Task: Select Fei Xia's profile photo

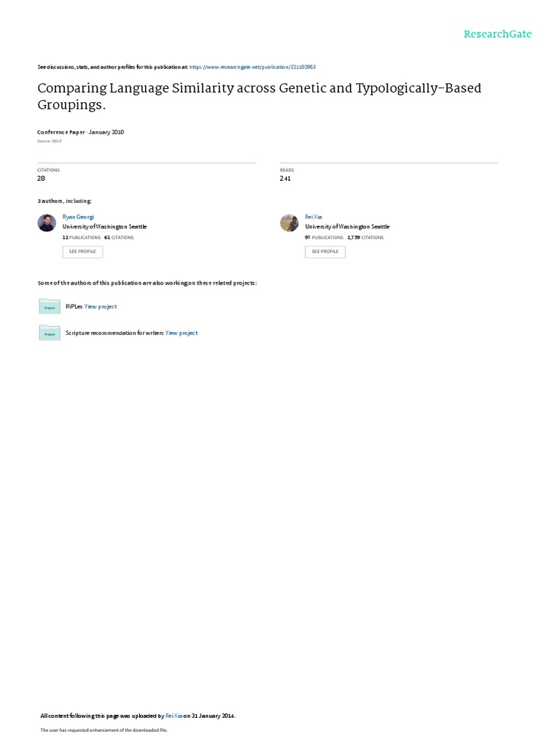Action: coord(289,222)
